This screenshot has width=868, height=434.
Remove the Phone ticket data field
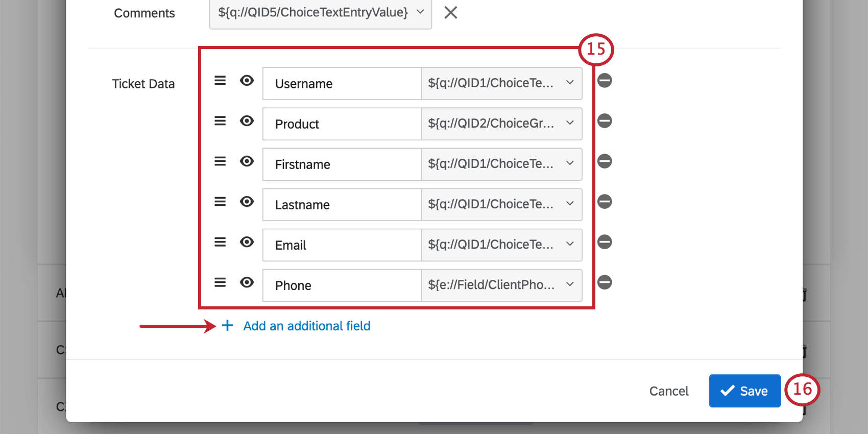tap(605, 282)
